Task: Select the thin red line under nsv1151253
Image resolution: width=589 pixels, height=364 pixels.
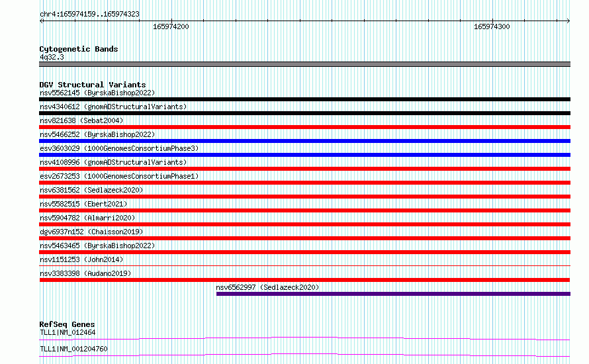Action: (x=304, y=265)
